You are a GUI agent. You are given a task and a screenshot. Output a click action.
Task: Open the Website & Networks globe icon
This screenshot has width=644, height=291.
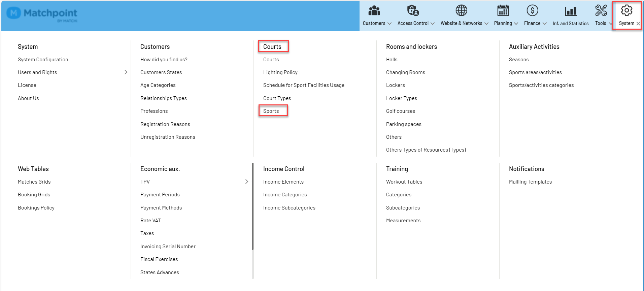point(461,10)
